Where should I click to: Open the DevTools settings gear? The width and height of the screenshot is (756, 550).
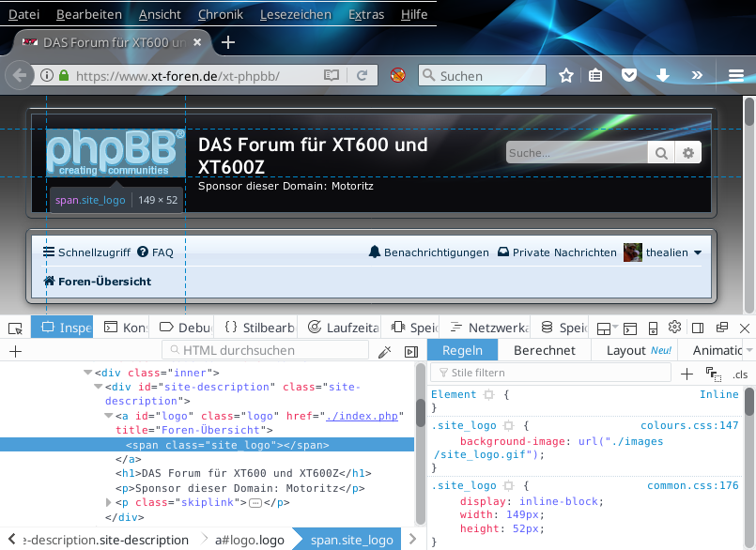pos(674,328)
